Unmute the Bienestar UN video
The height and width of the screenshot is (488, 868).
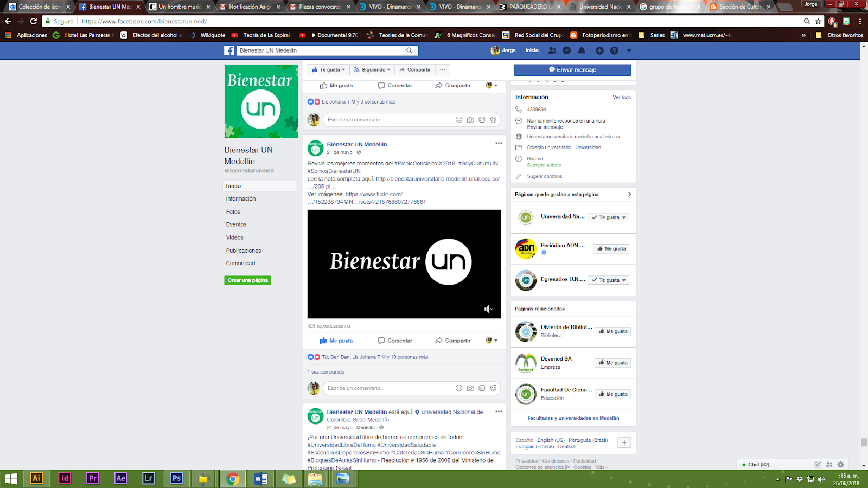pos(488,309)
